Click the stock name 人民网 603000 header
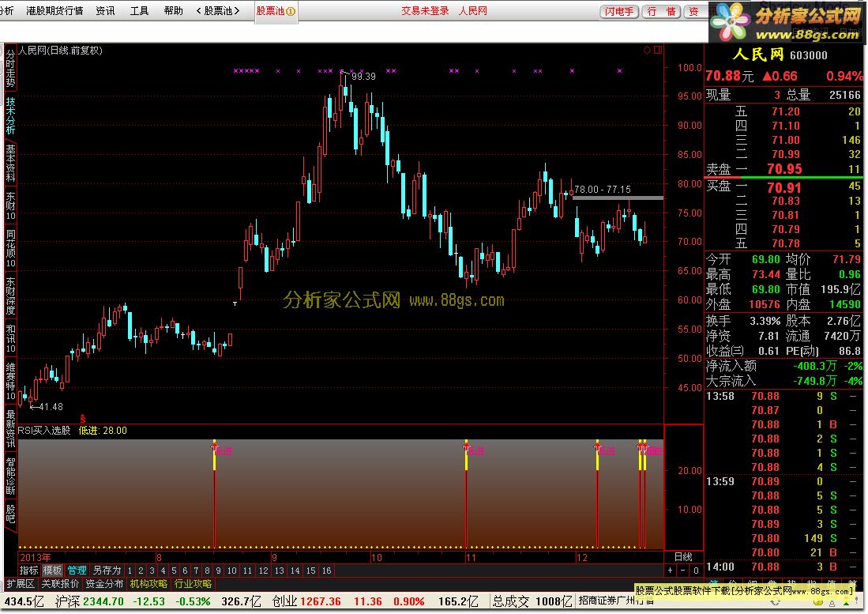The image size is (868, 614). [780, 55]
